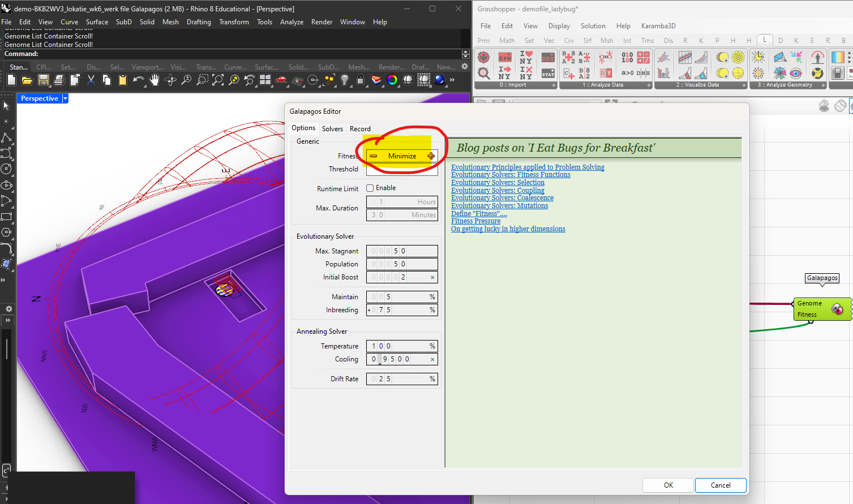Enable the Runtime Limit checkbox
853x504 pixels.
click(370, 188)
